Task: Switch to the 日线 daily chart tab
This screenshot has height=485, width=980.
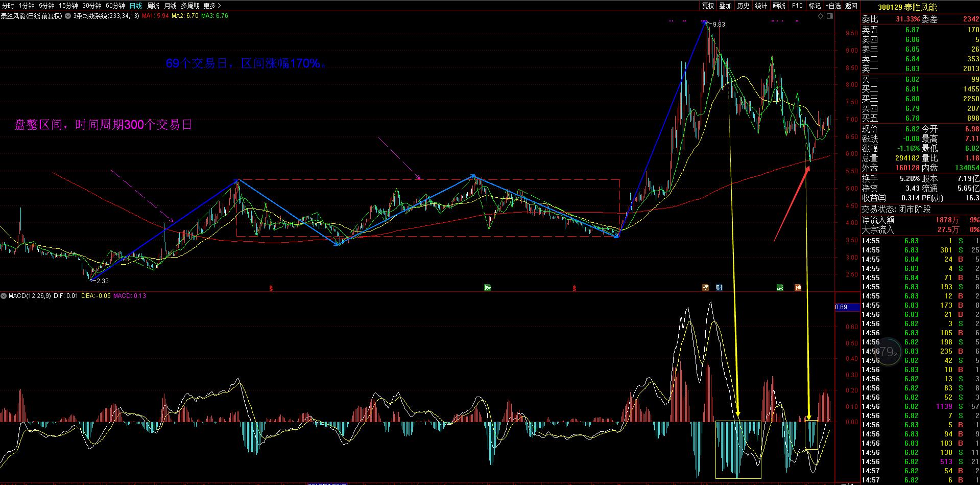Action: (135, 6)
